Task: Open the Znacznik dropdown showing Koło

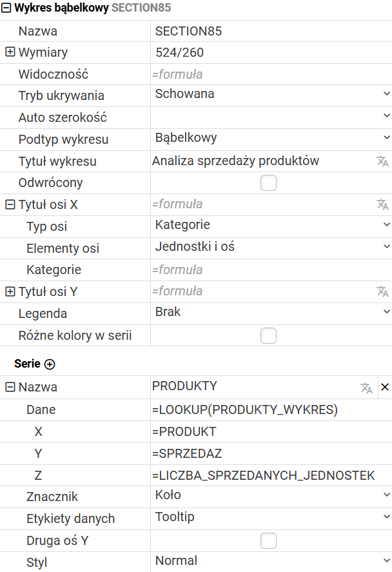Action: (x=271, y=495)
